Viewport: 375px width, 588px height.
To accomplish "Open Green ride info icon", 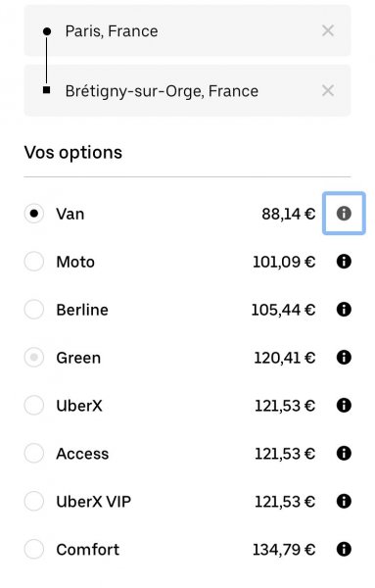I will [x=344, y=358].
